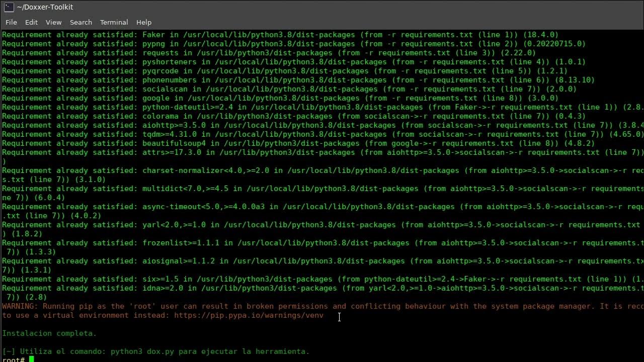Click the aiosignal requirement line
Viewport: 644px width, 362px height.
pyautogui.click(x=322, y=265)
